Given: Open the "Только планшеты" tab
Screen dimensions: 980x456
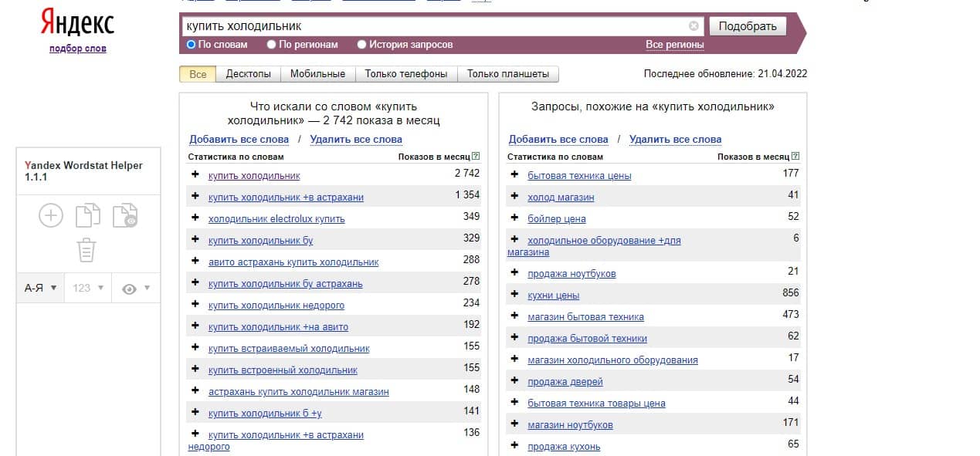Looking at the screenshot, I should pyautogui.click(x=509, y=73).
